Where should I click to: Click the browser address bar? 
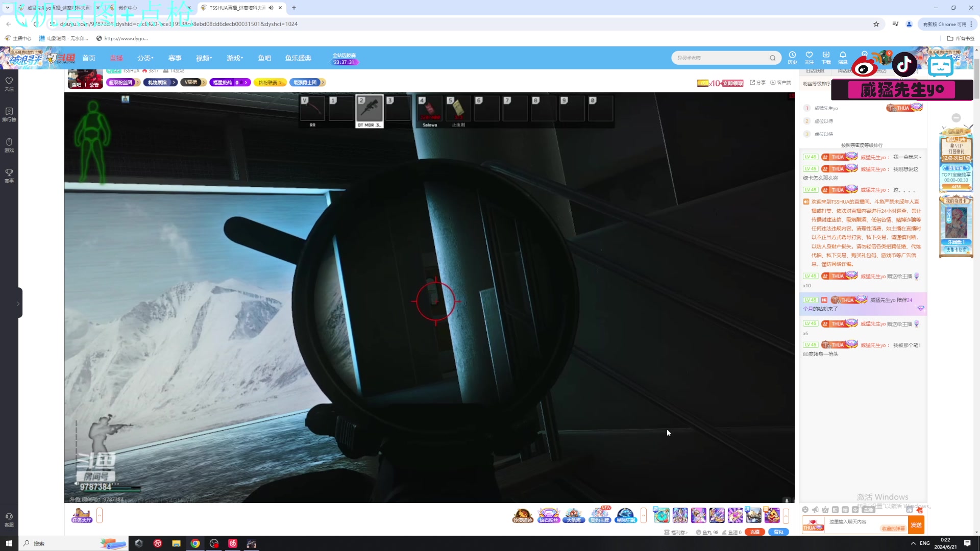pyautogui.click(x=459, y=24)
